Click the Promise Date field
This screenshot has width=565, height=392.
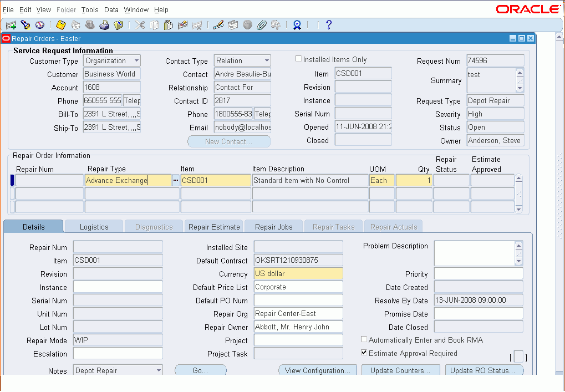(479, 313)
